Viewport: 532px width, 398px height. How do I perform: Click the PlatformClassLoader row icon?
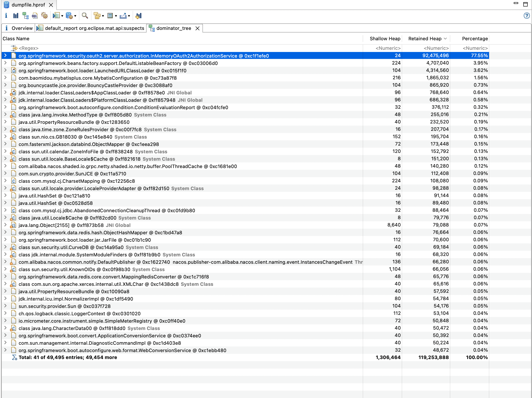[13, 100]
